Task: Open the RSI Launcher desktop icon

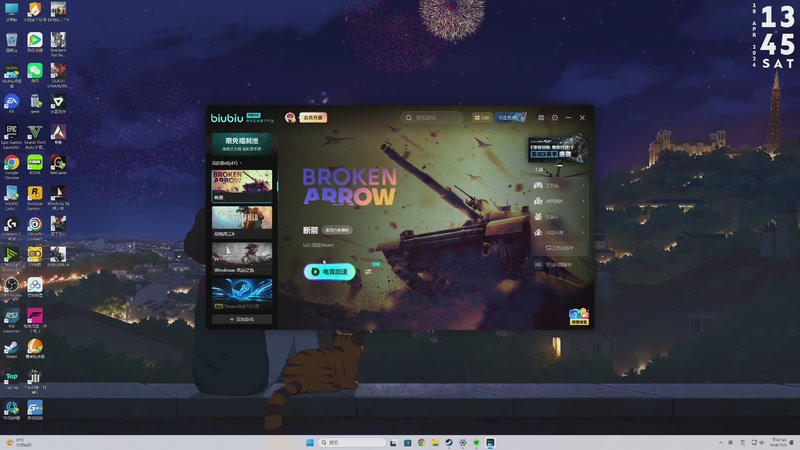Action: (x=11, y=320)
